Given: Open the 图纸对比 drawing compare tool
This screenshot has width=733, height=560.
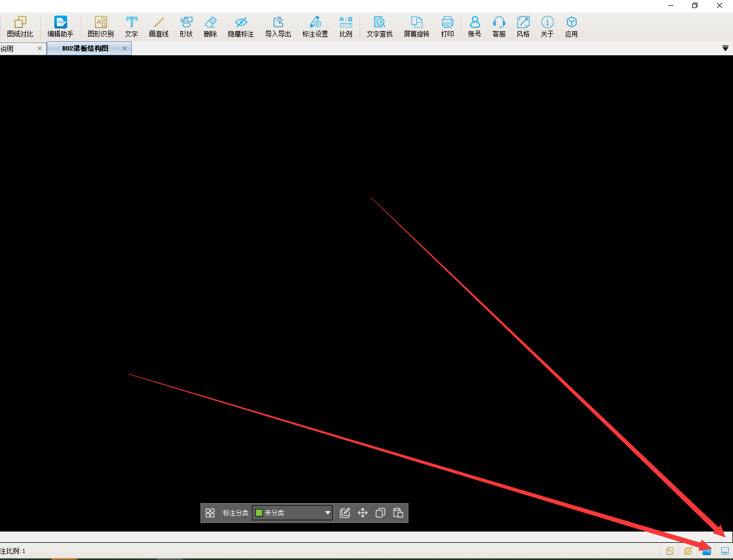Looking at the screenshot, I should coord(20,26).
